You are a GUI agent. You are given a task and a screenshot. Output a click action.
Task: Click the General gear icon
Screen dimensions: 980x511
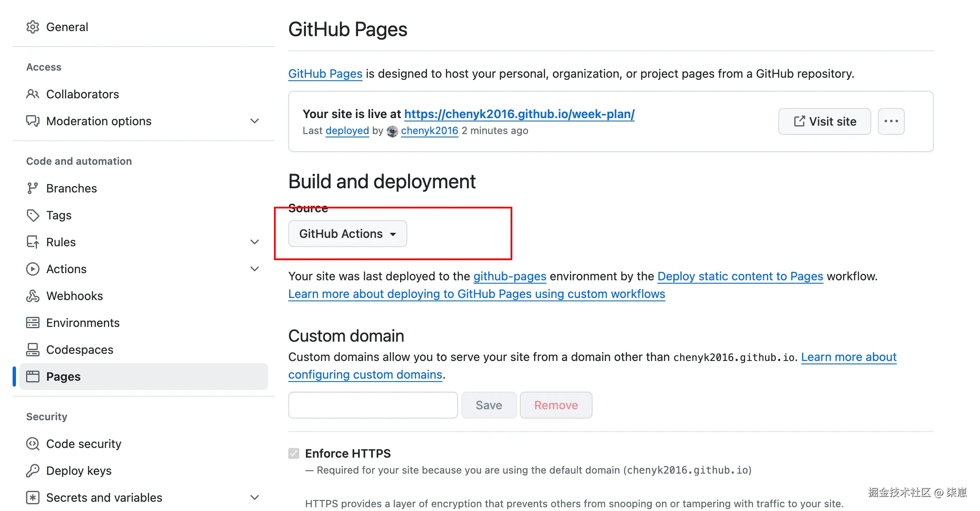(x=33, y=27)
